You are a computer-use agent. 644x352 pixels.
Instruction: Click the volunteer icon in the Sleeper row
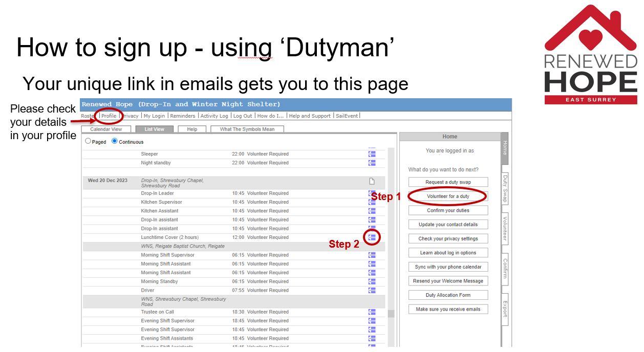pos(372,153)
